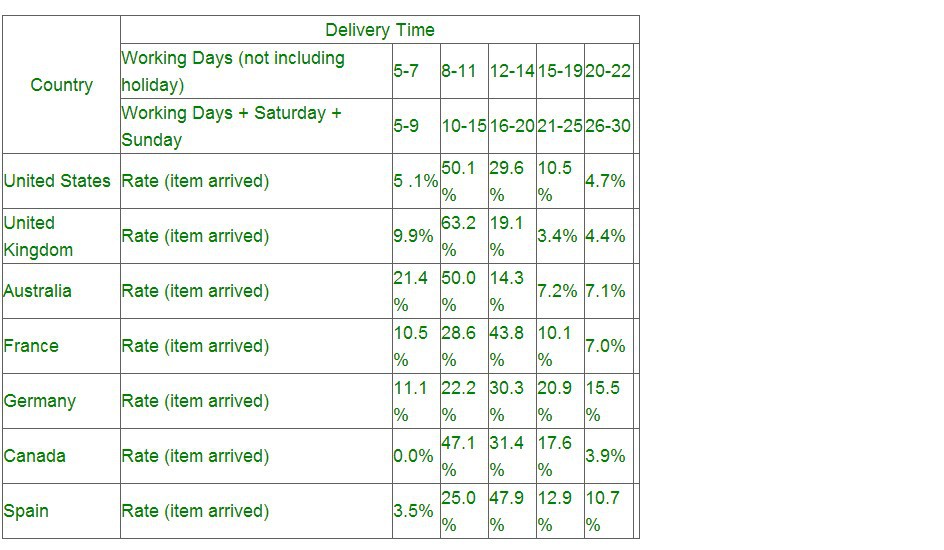Click the Delivery Time table header

[x=379, y=30]
